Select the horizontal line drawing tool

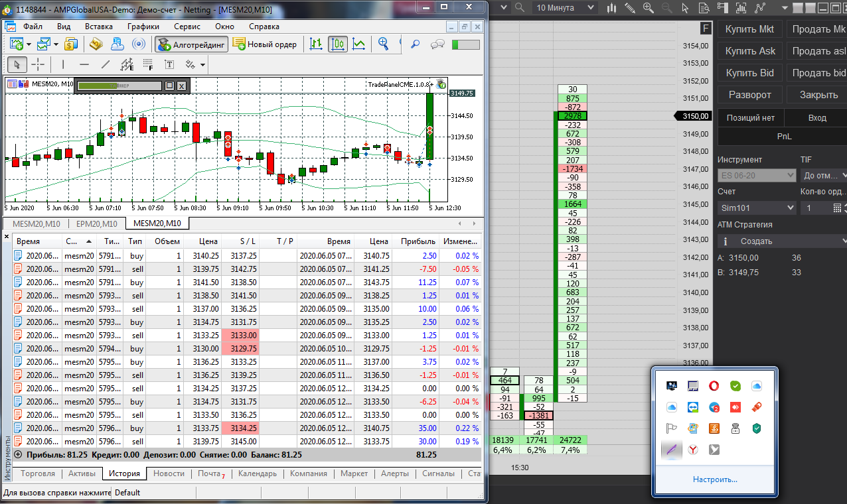tap(84, 64)
